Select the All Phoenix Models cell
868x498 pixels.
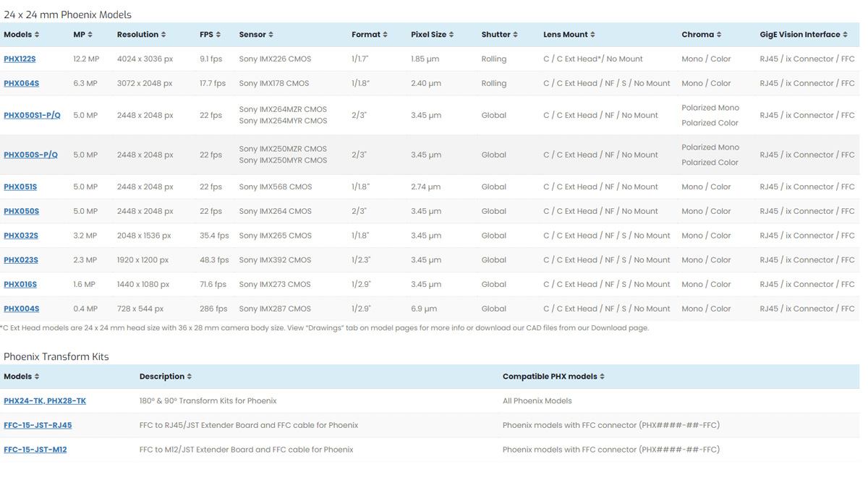(537, 401)
